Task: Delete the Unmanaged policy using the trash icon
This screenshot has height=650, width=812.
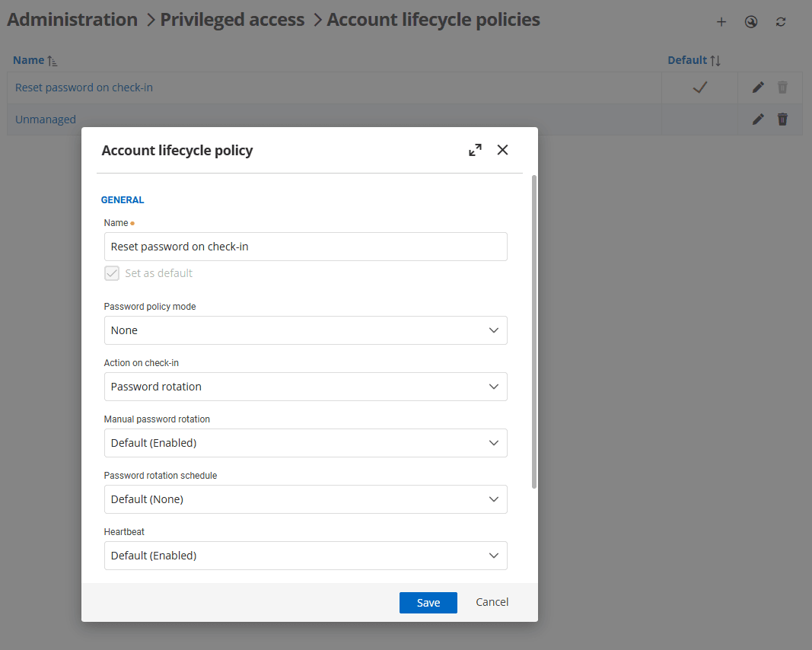Action: (x=783, y=119)
